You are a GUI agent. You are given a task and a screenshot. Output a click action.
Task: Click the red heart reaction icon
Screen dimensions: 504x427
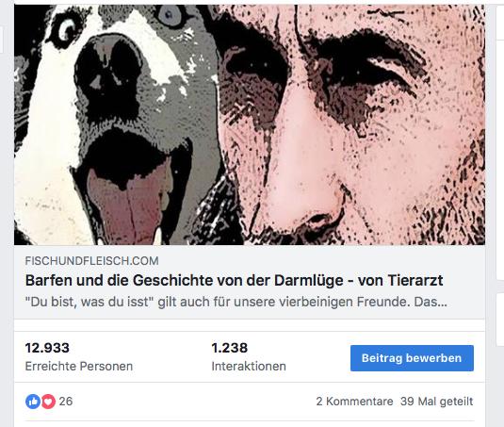(x=48, y=402)
